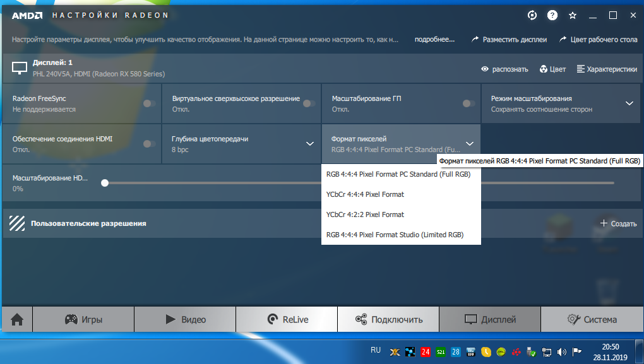This screenshot has height=364, width=644.
Task: Select RGB 4:4:4 PC Standard (Full RGB) option
Action: pos(401,174)
